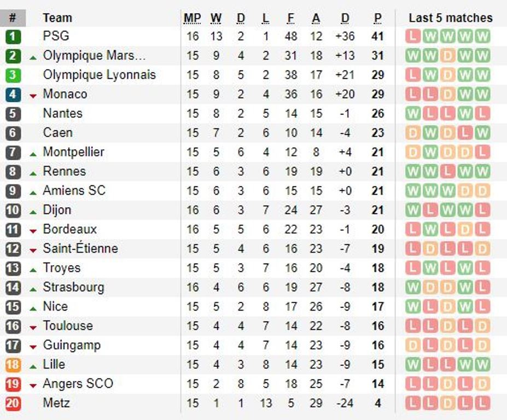Click Olympique Lyonnais rank 3 badge
The height and width of the screenshot is (420, 507).
(13, 75)
